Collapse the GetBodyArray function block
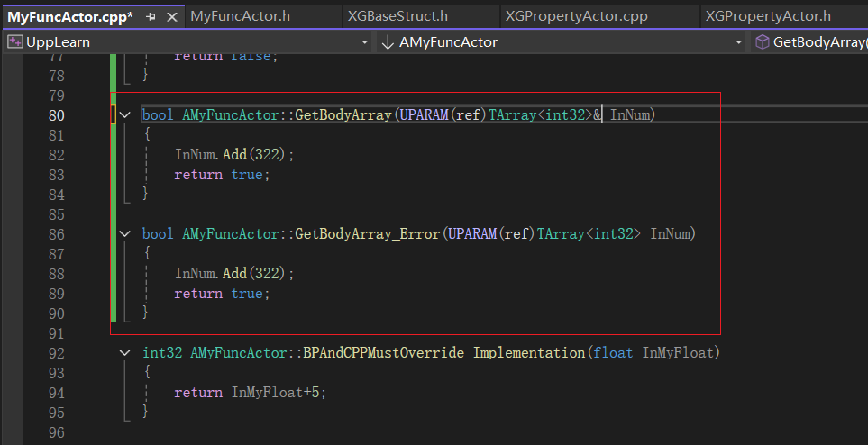This screenshot has height=445, width=868. pyautogui.click(x=125, y=115)
